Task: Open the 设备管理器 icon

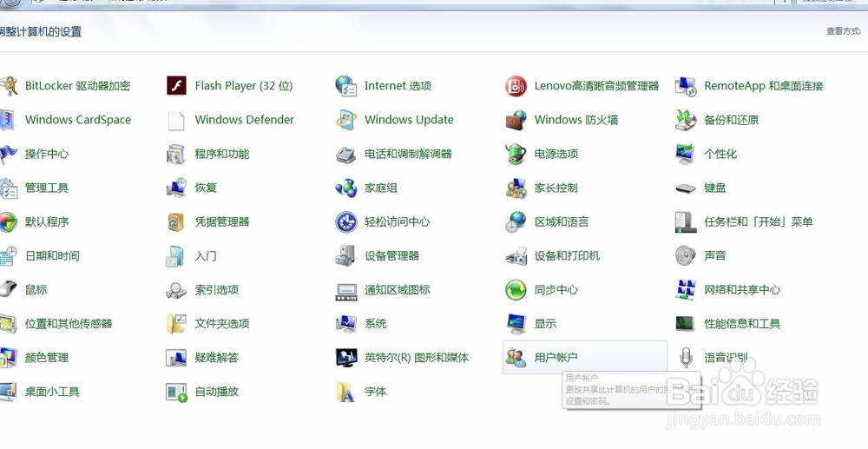Action: 346,256
